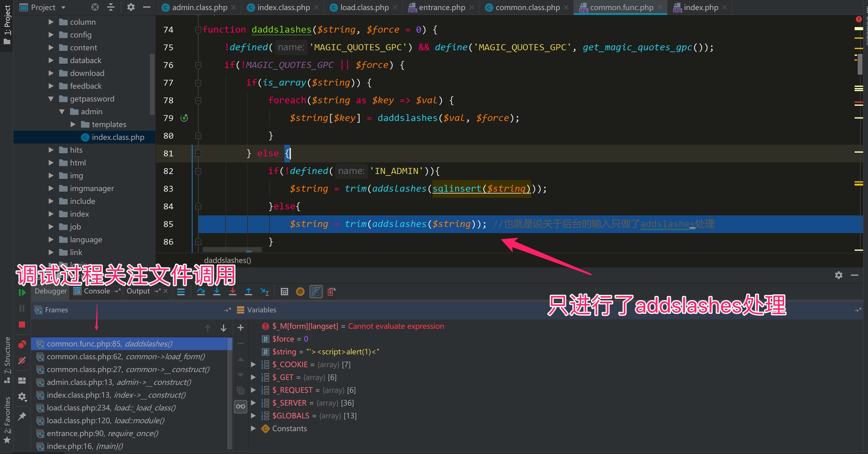Image resolution: width=868 pixels, height=454 pixels.
Task: Expand the hits folder in project tree
Action: (x=51, y=150)
